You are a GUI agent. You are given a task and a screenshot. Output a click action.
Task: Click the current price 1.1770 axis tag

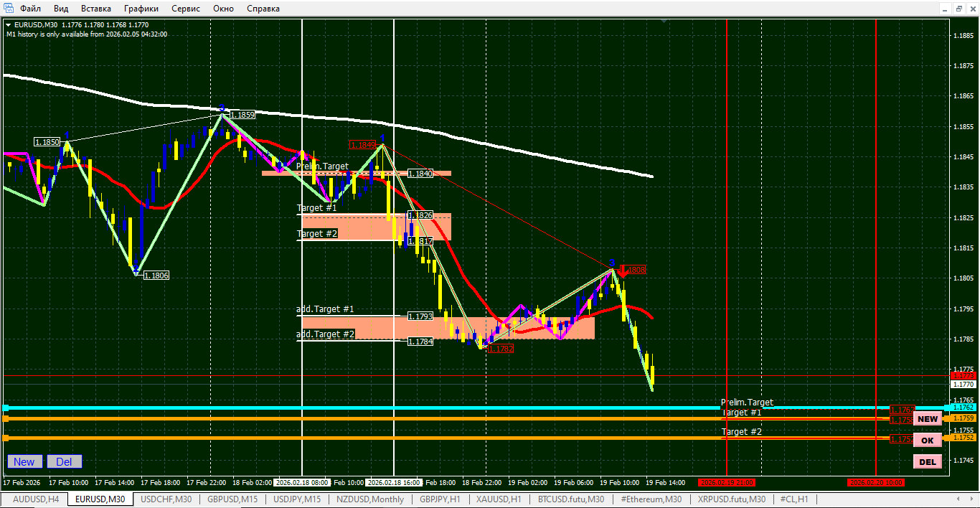point(963,385)
